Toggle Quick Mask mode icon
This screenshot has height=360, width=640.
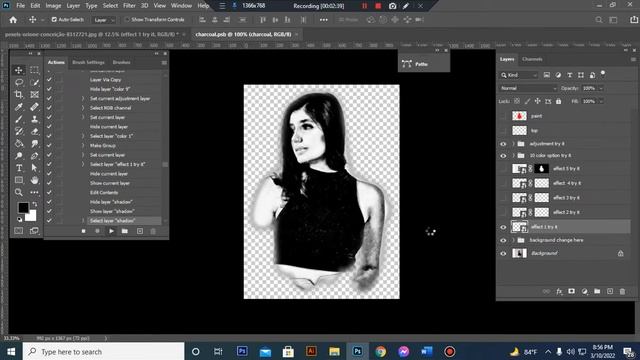pos(19,231)
